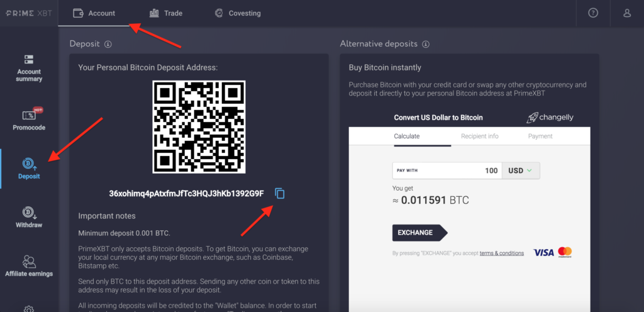
Task: Open Account summary in sidebar
Action: click(x=29, y=68)
